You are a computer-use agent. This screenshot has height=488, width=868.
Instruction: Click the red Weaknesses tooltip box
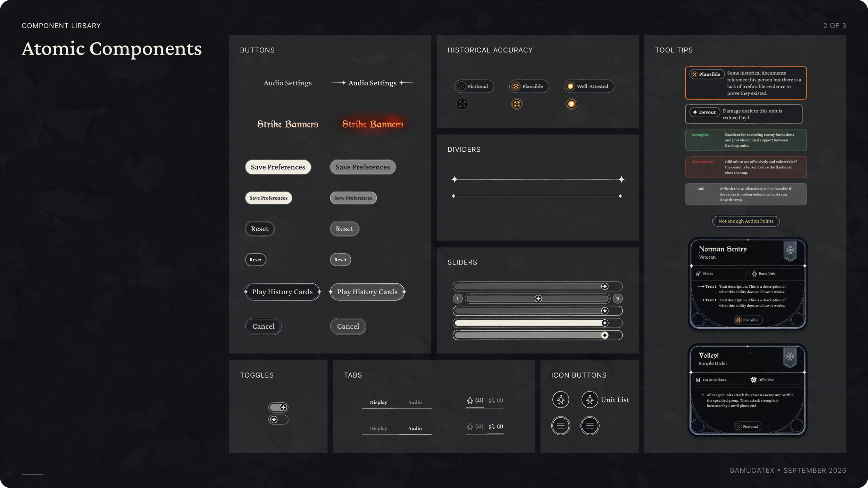pos(746,167)
